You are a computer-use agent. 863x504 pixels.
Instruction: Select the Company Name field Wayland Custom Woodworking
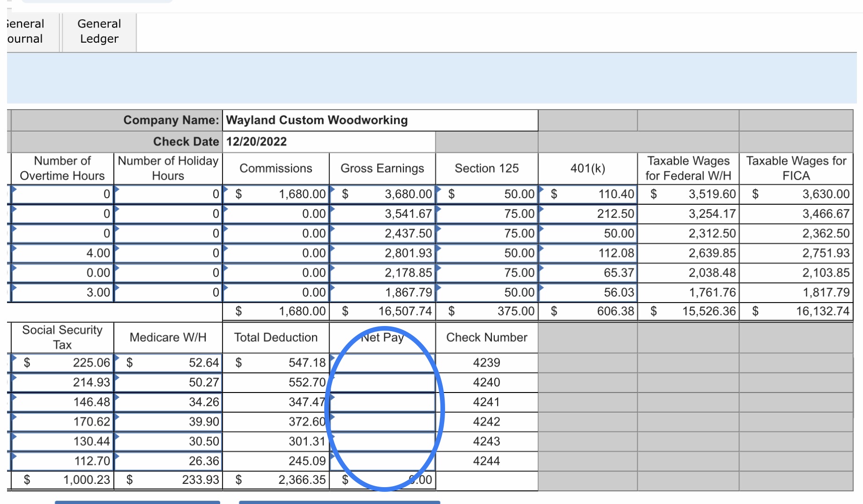click(x=381, y=120)
